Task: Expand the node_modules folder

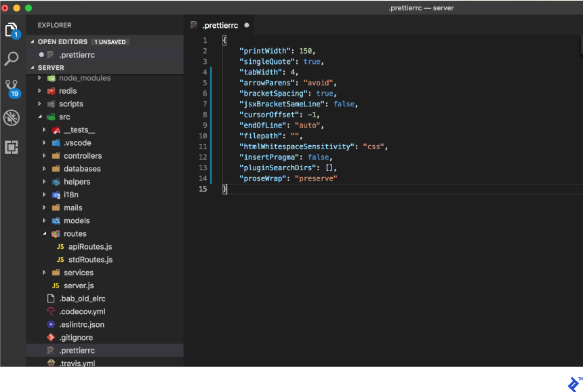Action: point(39,77)
